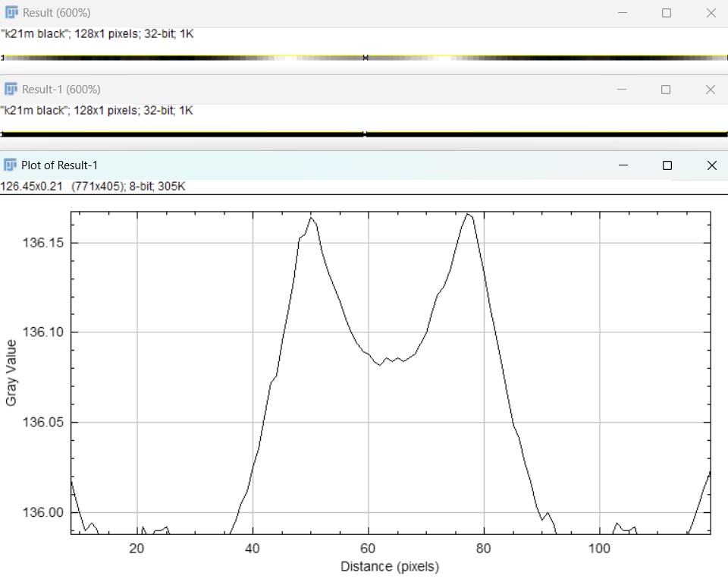
Task: Maximize the Result-1 (600%) window
Action: [667, 89]
